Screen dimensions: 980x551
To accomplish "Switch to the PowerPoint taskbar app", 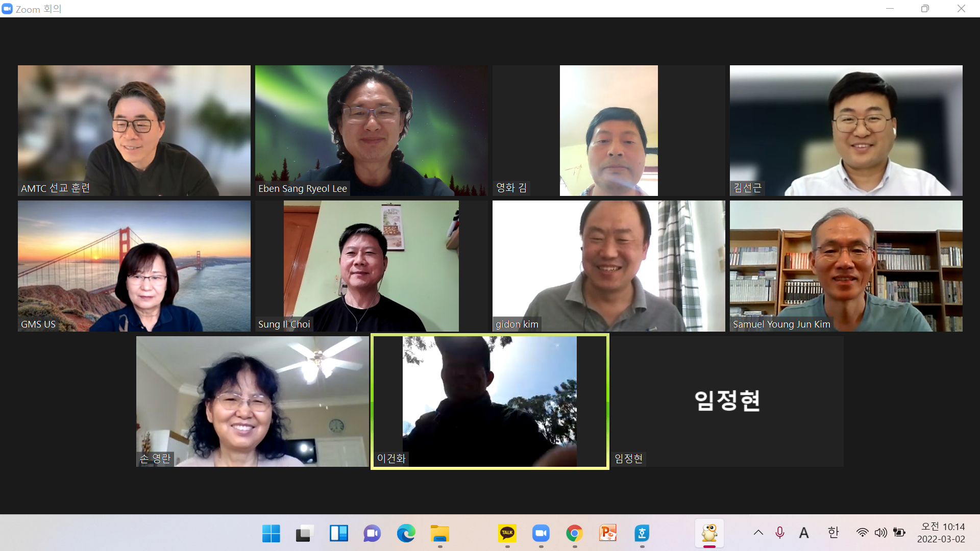I will [x=608, y=533].
